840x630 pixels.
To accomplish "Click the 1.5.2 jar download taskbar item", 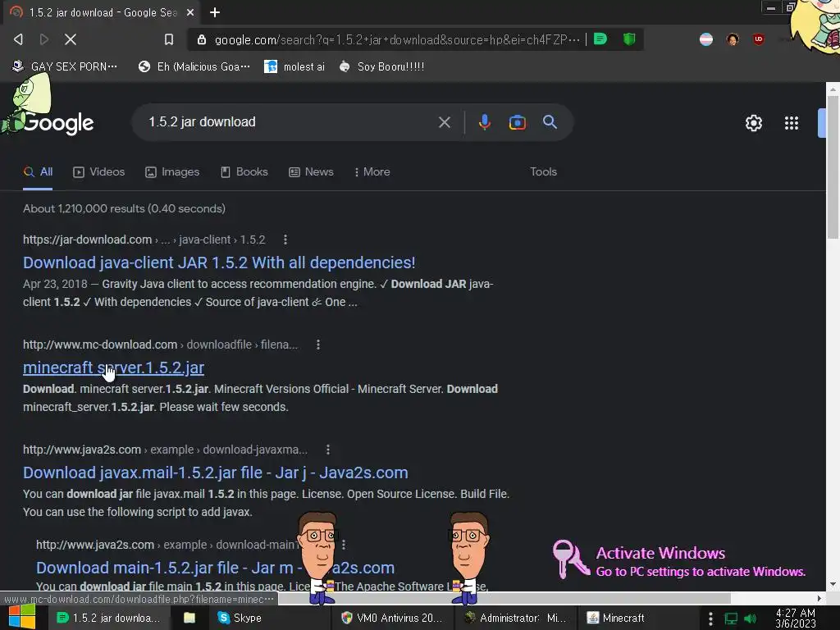I will point(109,618).
